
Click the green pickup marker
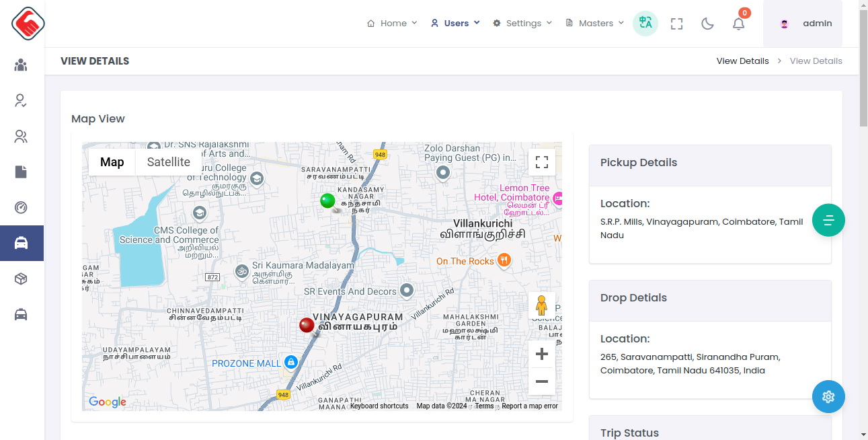click(x=327, y=200)
